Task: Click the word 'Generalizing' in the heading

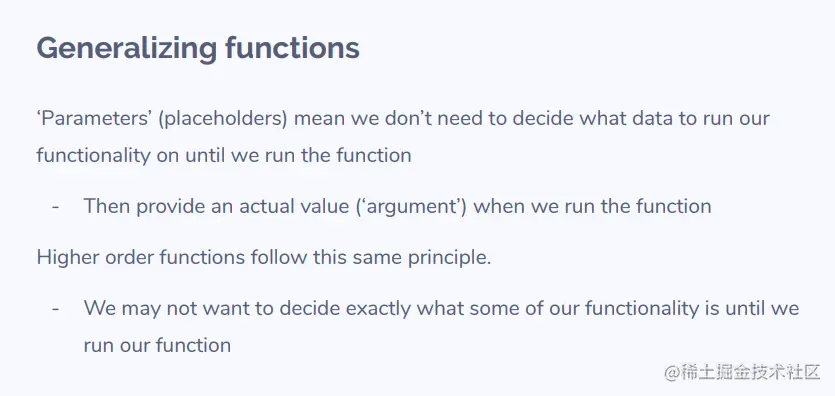Action: [127, 49]
